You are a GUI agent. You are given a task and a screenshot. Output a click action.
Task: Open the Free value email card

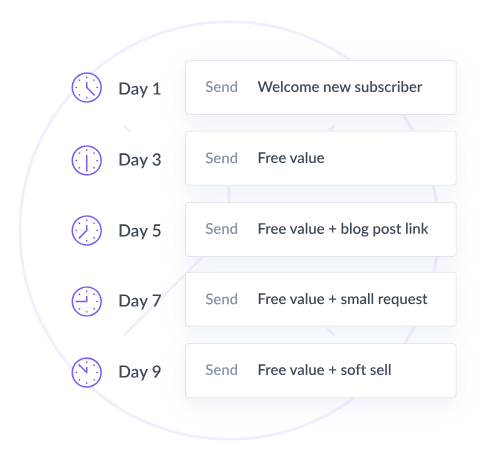pos(321,158)
